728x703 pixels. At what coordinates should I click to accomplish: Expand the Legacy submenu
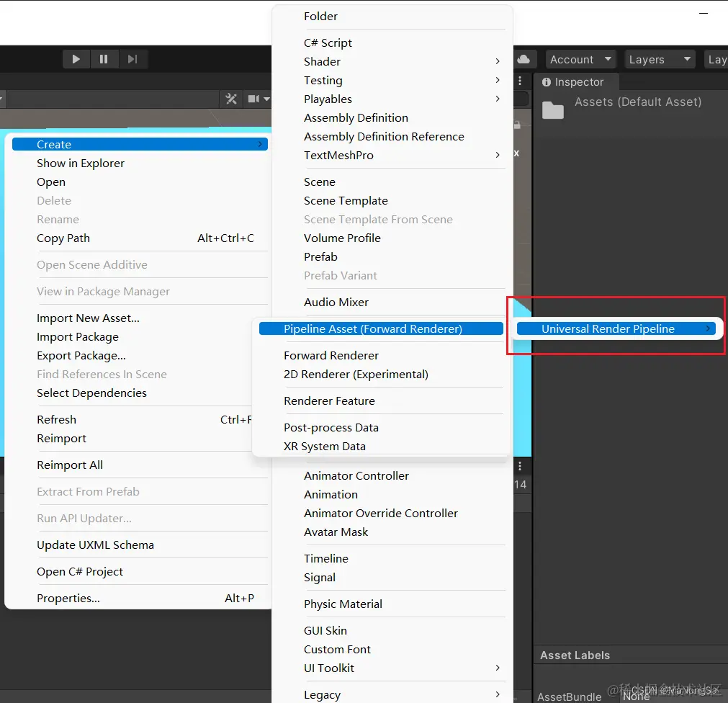click(x=392, y=695)
